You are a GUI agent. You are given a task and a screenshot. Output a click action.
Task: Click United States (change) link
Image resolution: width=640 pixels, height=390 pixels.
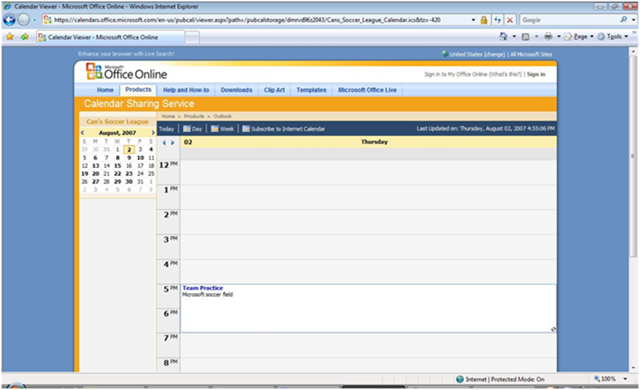[477, 54]
